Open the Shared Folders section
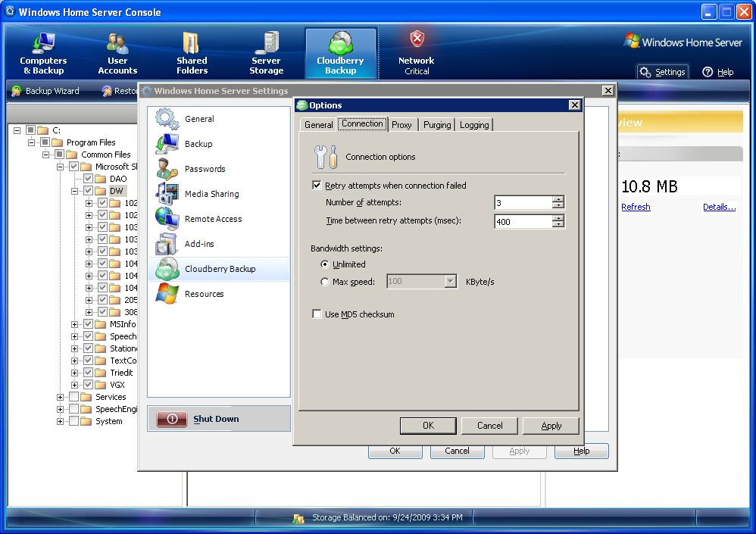Viewport: 756px width, 534px height. click(192, 54)
